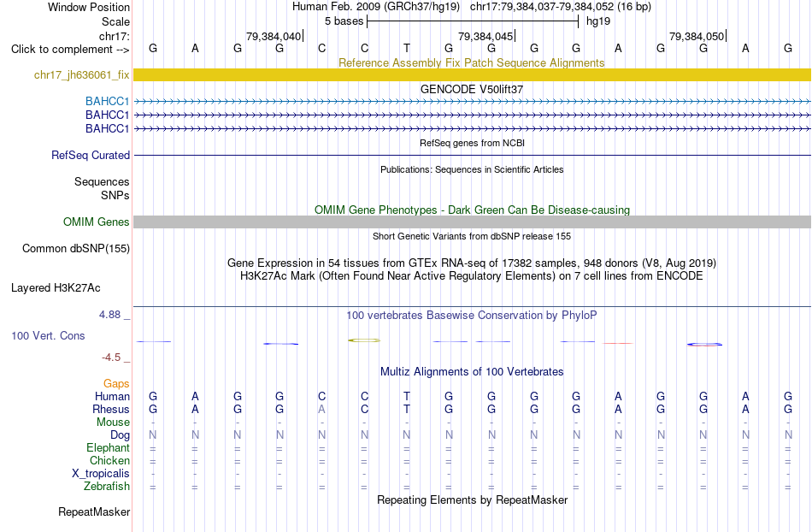Screen dimensions: 812x532
Task: Click the 5 bases scale bar
Action: [x=473, y=21]
